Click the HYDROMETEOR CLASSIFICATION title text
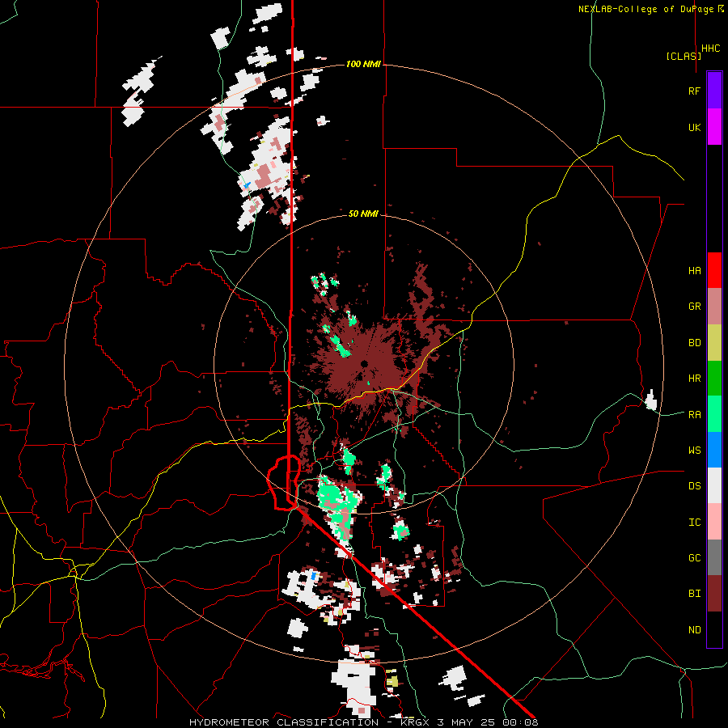Image resolution: width=728 pixels, height=728 pixels. (284, 722)
